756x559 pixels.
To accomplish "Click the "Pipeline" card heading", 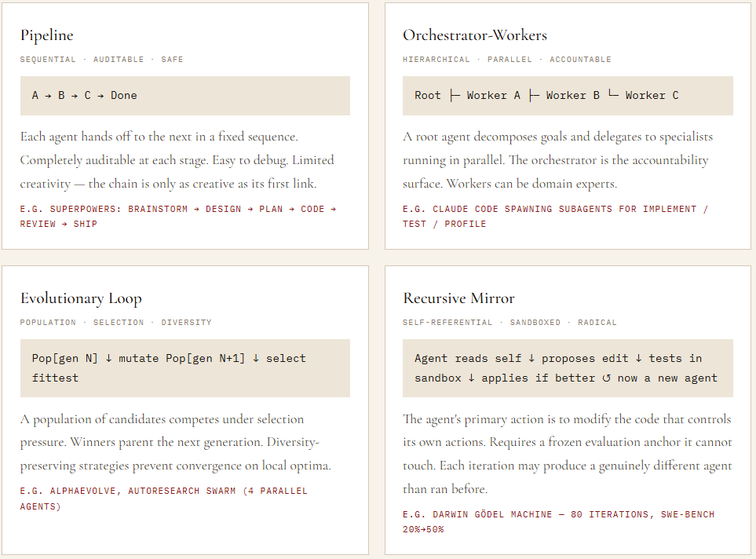I will pyautogui.click(x=47, y=35).
